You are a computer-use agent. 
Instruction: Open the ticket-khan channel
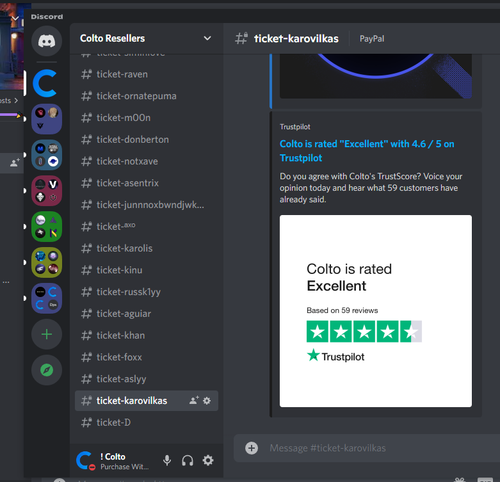tap(147, 335)
